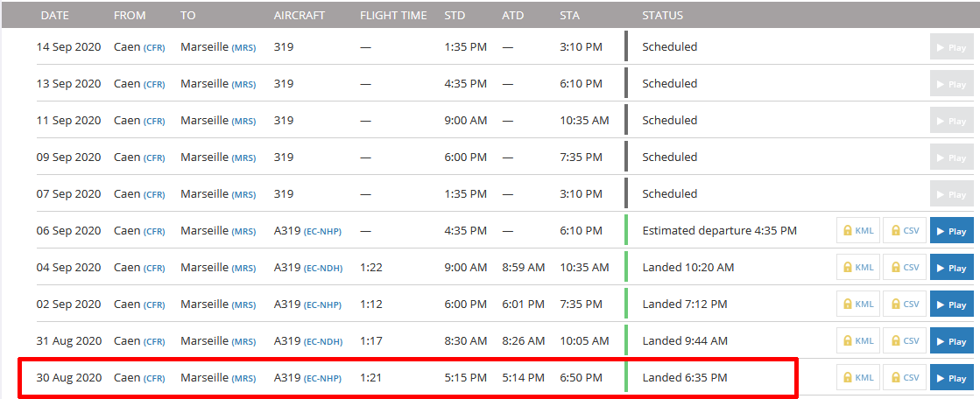Open MRS airport link in 13 Sep row
The image size is (980, 399).
pos(243,85)
